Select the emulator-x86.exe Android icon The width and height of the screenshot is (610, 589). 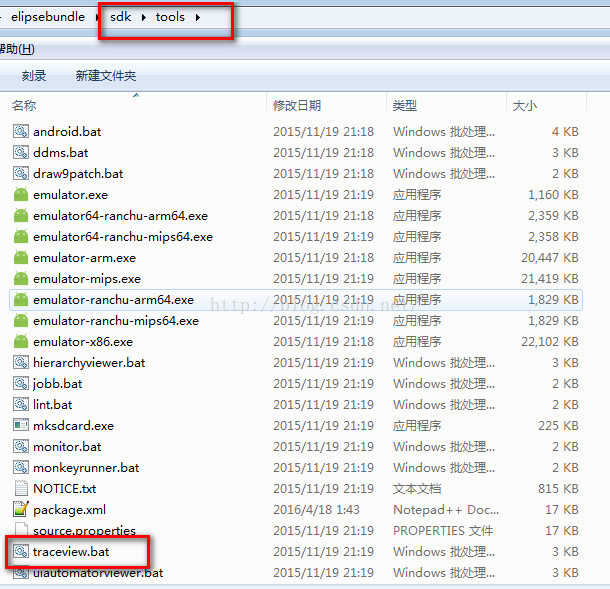(x=21, y=342)
